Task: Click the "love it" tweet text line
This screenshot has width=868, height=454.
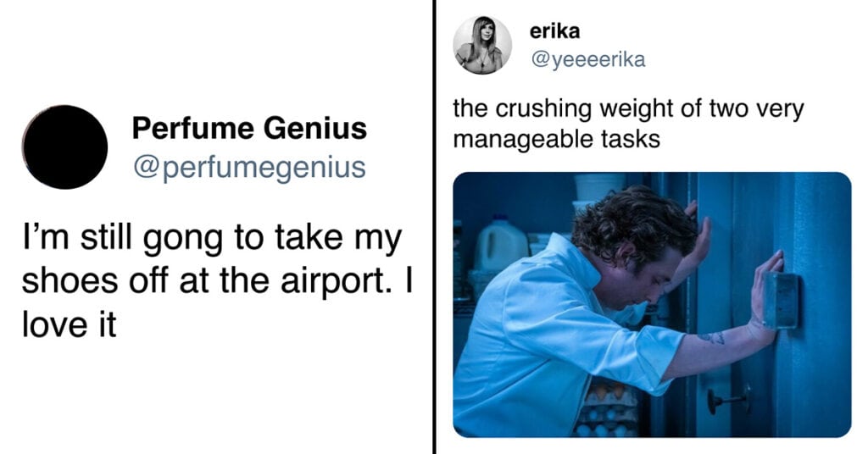Action: click(x=70, y=324)
